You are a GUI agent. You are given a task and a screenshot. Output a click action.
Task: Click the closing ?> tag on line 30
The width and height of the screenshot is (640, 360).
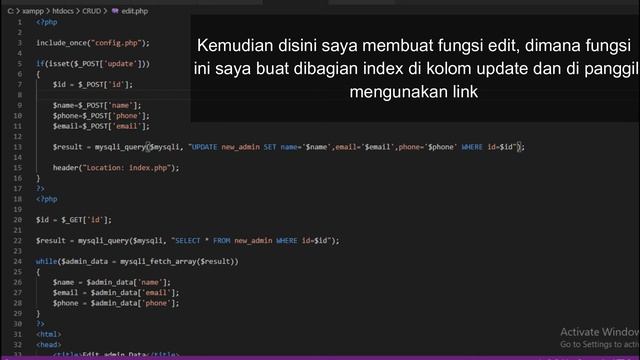40,324
